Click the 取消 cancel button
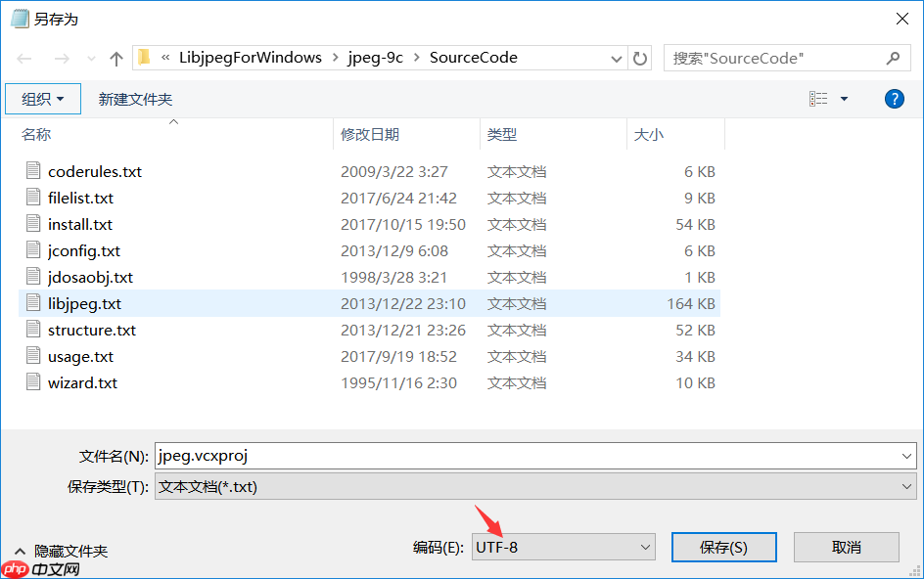 click(846, 547)
